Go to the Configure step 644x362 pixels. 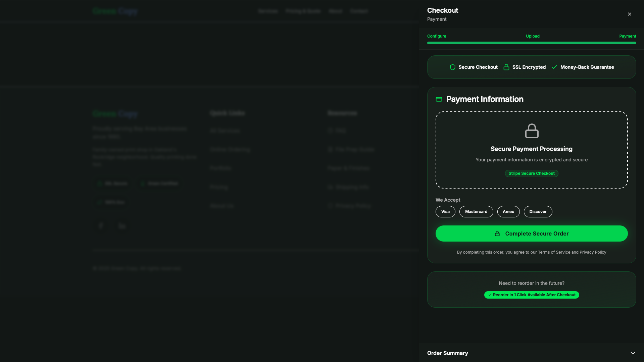tap(436, 36)
